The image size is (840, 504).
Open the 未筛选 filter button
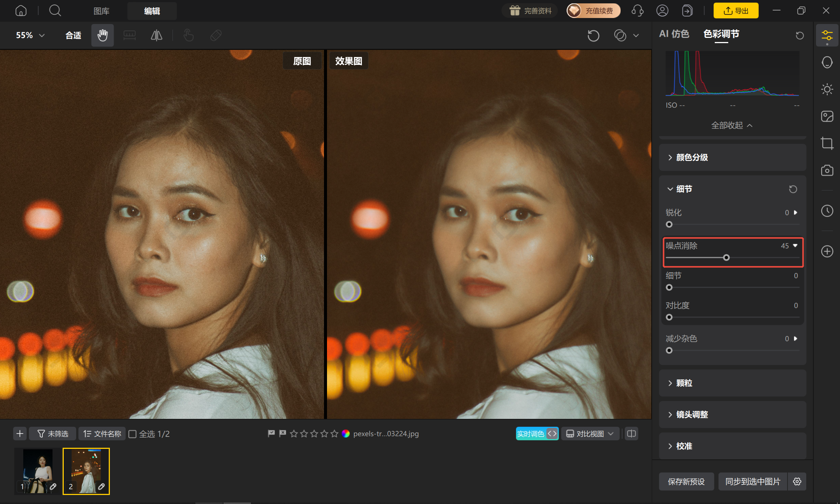(52, 434)
